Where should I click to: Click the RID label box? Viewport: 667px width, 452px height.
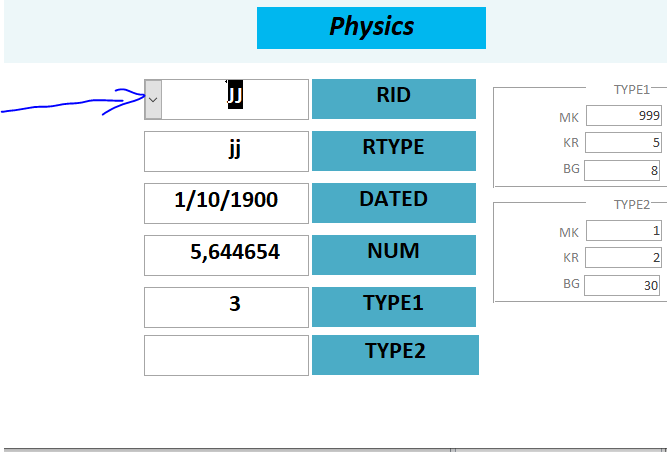tap(394, 99)
